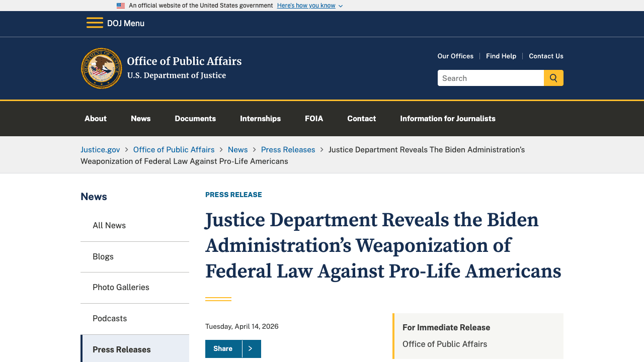Expand the Here's how you know disclosure
This screenshot has height=362, width=644.
(306, 6)
